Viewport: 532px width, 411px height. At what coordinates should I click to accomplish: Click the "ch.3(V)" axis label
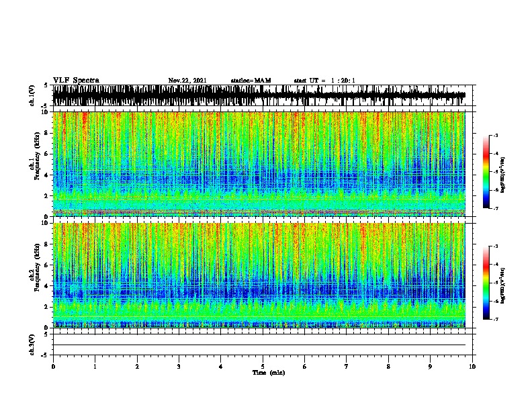pos(32,345)
